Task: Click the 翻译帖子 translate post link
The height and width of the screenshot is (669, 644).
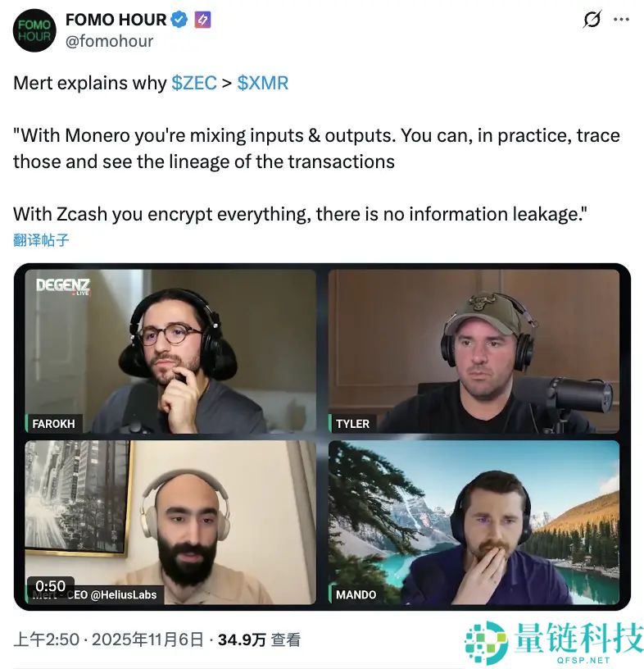Action: point(41,240)
